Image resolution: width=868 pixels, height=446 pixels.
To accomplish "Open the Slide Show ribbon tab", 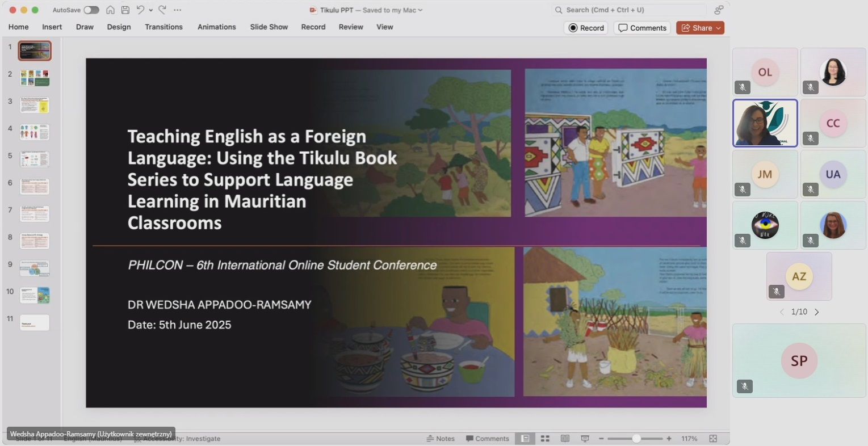I will 269,27.
